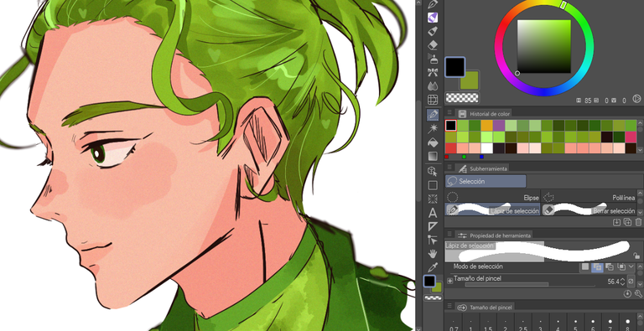Select the Correct line tool
Screen dimensions: 644x331
tap(433, 240)
